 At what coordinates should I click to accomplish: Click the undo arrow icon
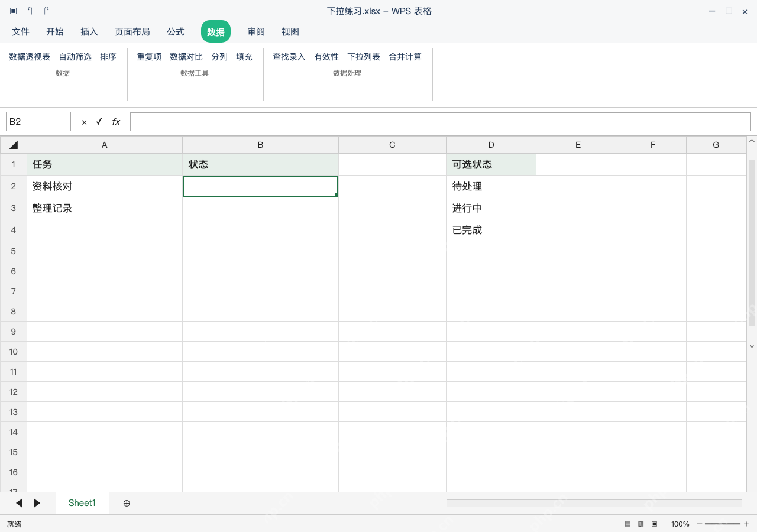[30, 11]
